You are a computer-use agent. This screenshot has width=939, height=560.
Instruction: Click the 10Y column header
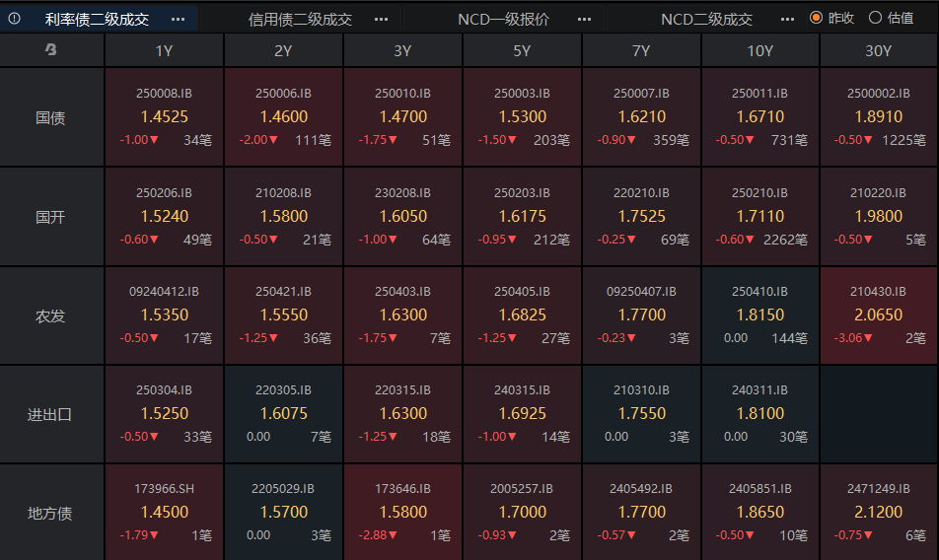click(759, 50)
